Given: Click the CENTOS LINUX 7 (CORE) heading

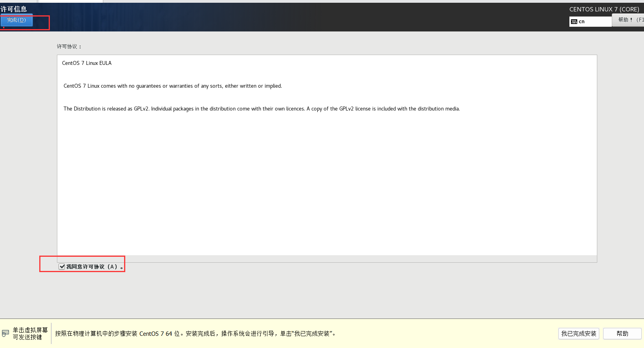Looking at the screenshot, I should [x=604, y=9].
